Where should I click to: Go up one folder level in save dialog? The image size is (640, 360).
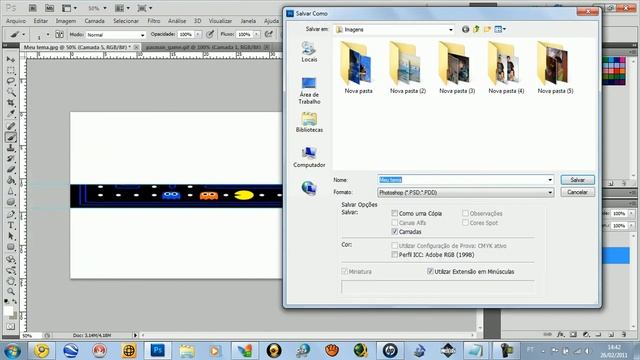point(476,29)
